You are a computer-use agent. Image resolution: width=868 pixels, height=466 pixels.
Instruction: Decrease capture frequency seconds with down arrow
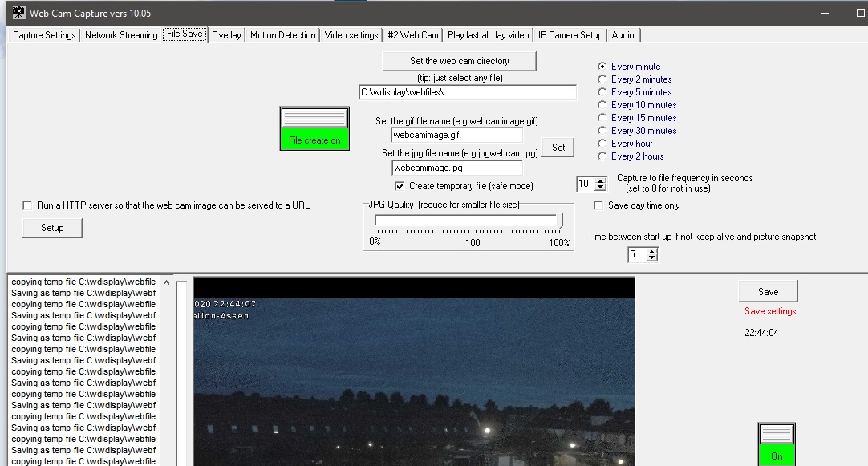(x=601, y=188)
